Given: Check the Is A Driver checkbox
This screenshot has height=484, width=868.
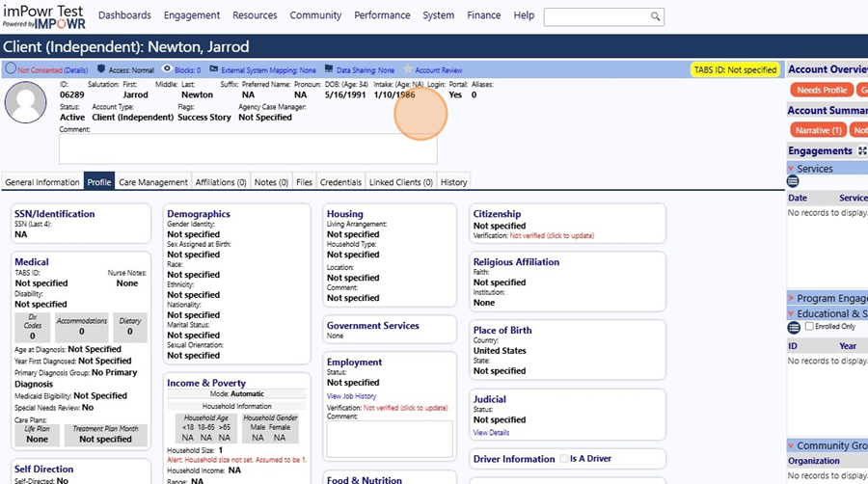Looking at the screenshot, I should pos(564,459).
